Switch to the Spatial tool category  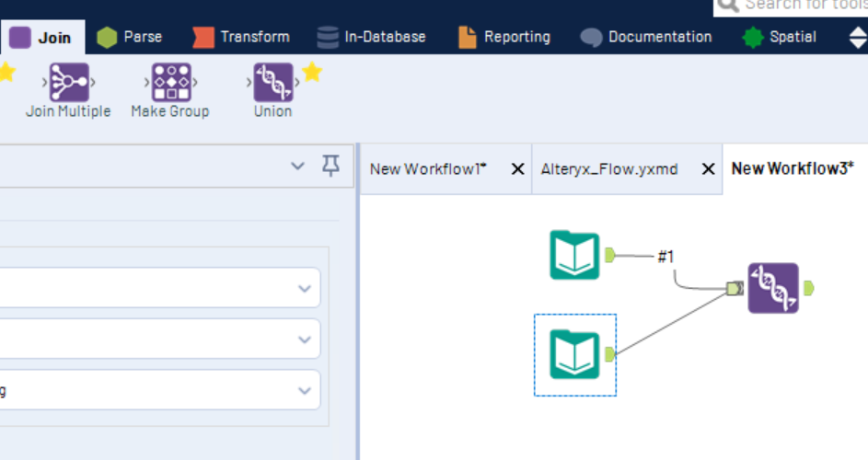tap(780, 37)
